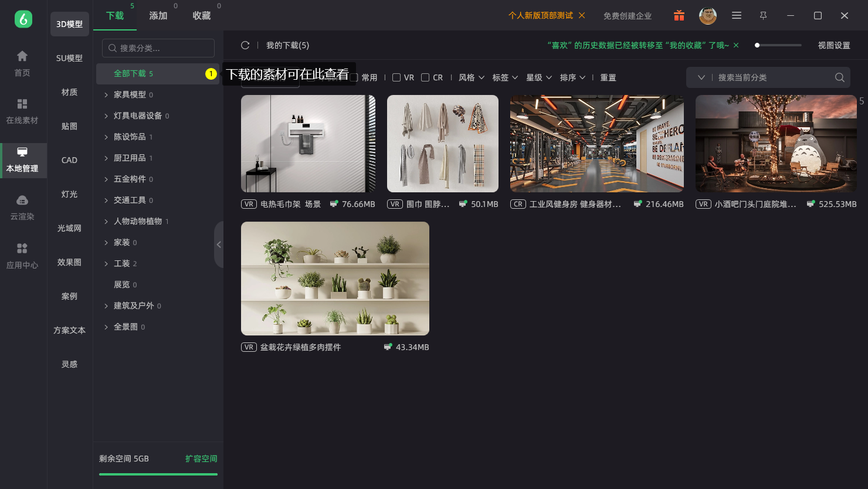Viewport: 868px width, 489px height.
Task: Select CAD asset type
Action: point(69,160)
